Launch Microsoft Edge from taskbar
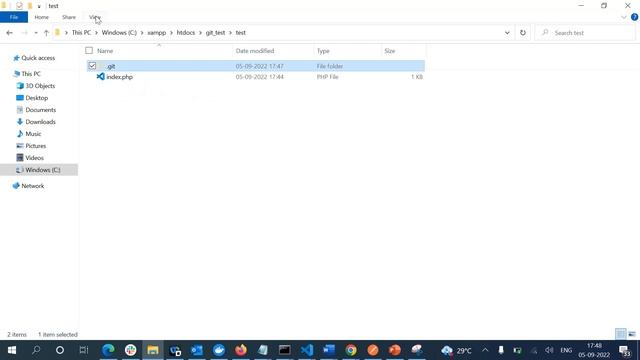The image size is (640, 360). point(108,350)
